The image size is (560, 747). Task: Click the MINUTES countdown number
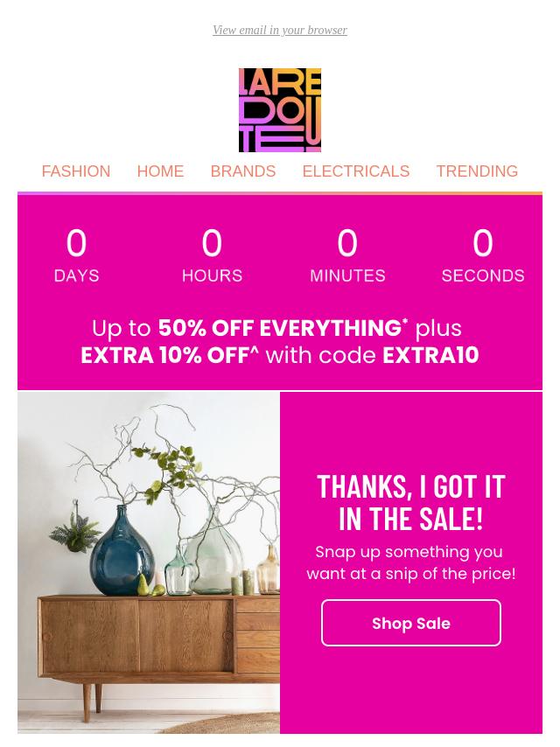[x=347, y=243]
